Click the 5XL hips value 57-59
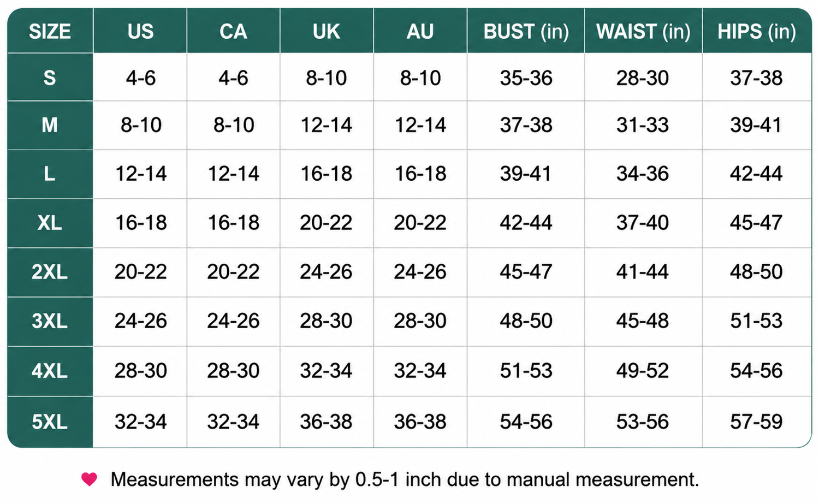Image resolution: width=819 pixels, height=504 pixels. point(757,422)
